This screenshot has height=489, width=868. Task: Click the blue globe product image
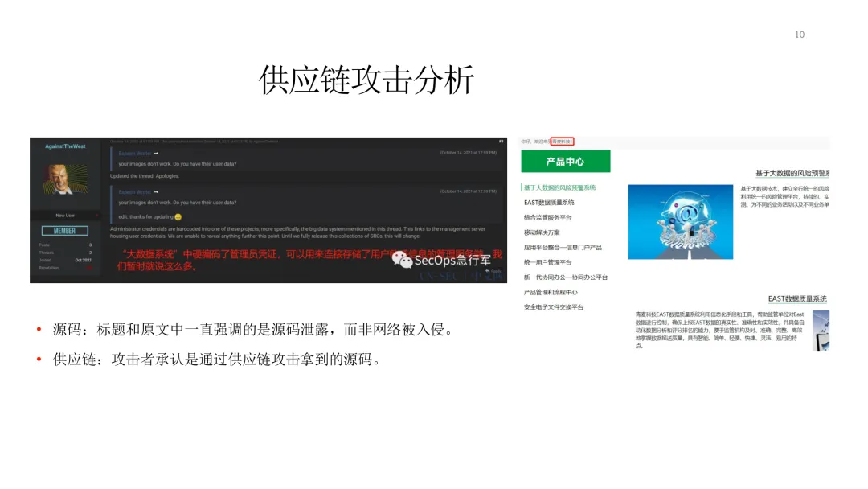coord(681,222)
